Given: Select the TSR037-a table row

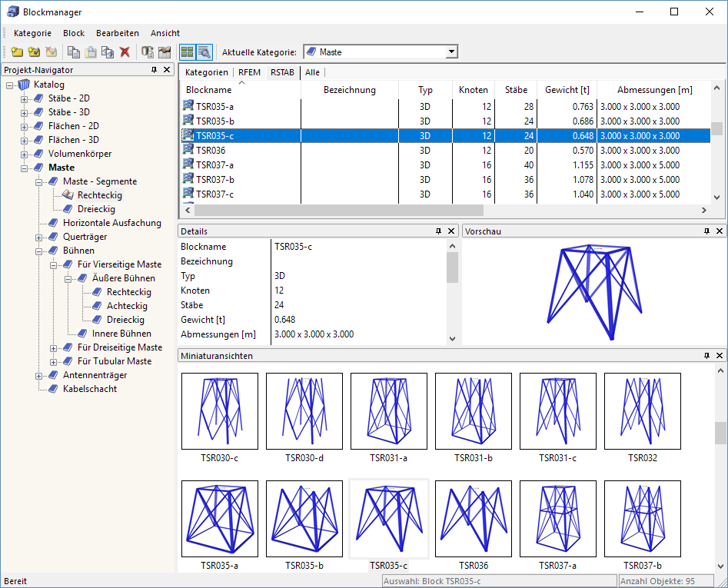Looking at the screenshot, I should point(445,164).
